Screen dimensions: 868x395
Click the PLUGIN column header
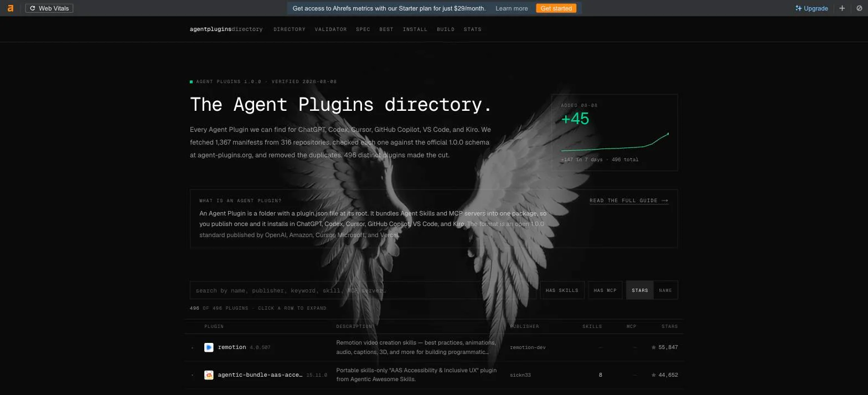214,326
